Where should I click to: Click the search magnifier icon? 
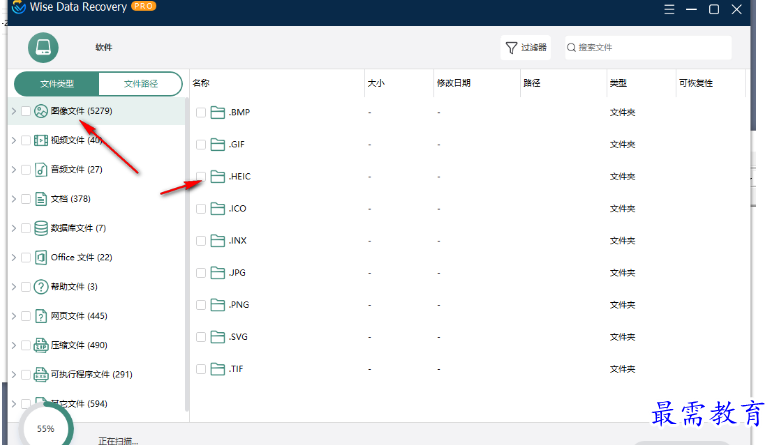coord(571,48)
